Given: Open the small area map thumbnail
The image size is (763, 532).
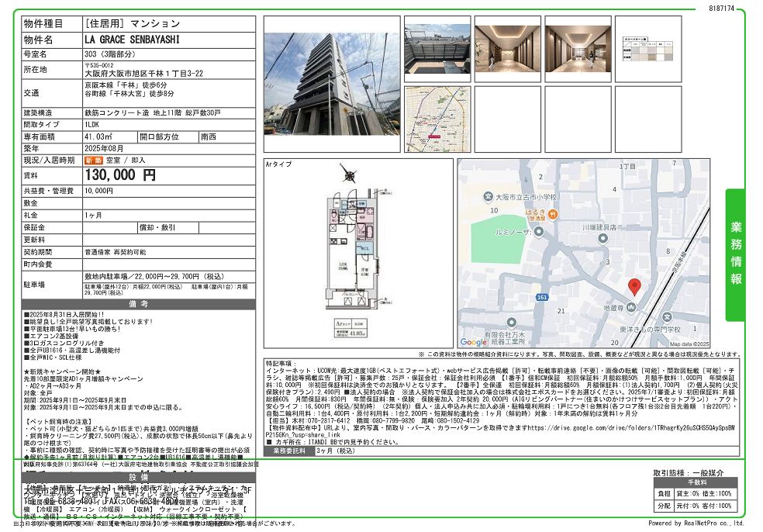Looking at the screenshot, I should coord(437,118).
